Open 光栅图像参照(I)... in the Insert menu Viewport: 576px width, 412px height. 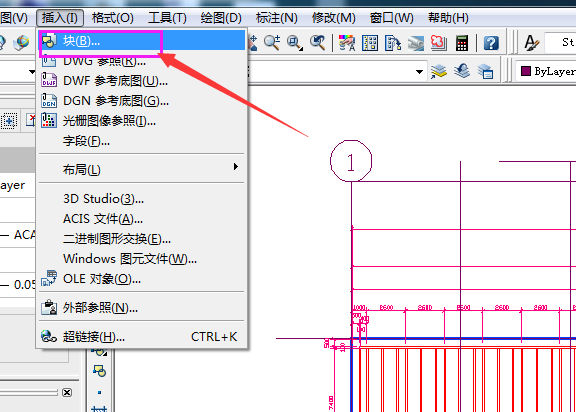click(141, 120)
